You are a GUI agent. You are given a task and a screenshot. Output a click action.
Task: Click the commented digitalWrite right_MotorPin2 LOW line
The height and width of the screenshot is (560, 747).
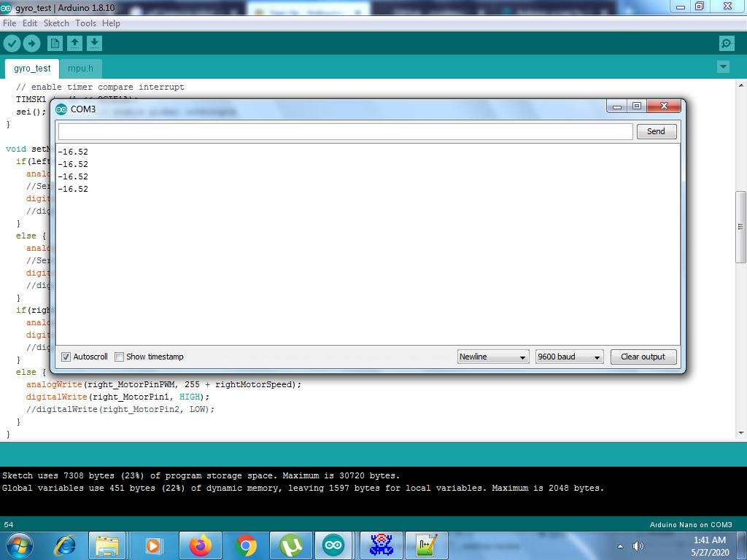click(x=120, y=410)
